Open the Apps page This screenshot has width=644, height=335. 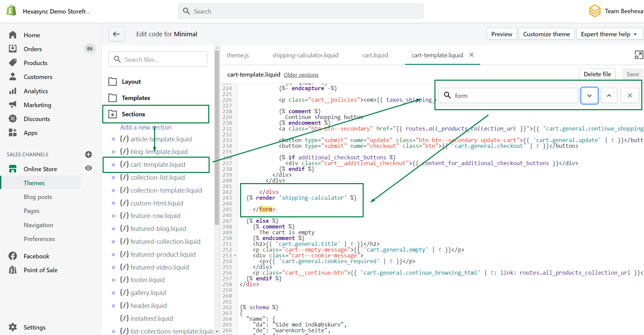(30, 133)
